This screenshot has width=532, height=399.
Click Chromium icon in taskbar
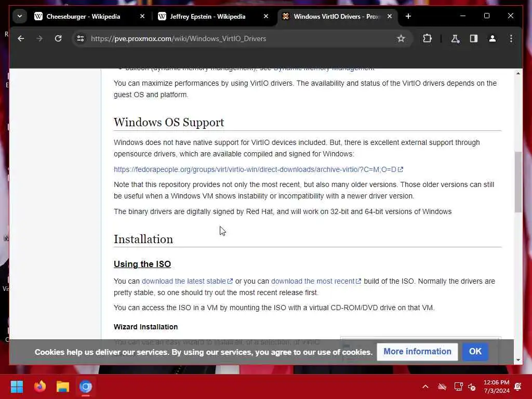[86, 387]
